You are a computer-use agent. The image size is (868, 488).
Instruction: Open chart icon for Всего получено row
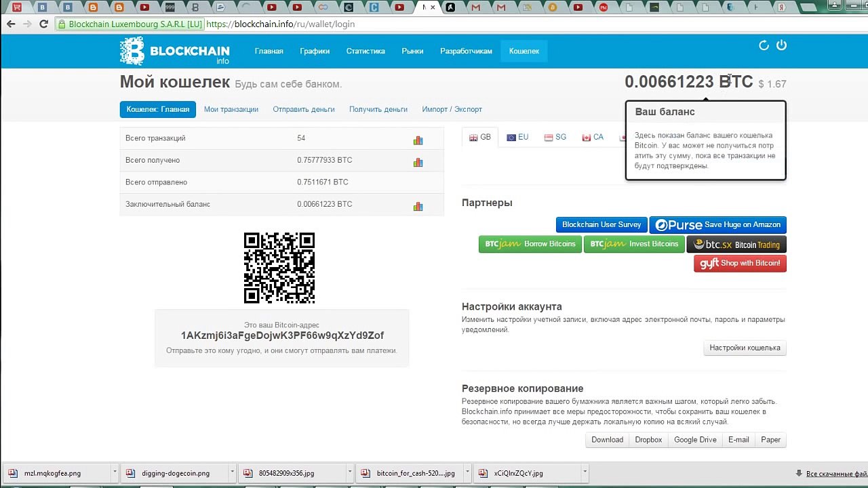418,162
